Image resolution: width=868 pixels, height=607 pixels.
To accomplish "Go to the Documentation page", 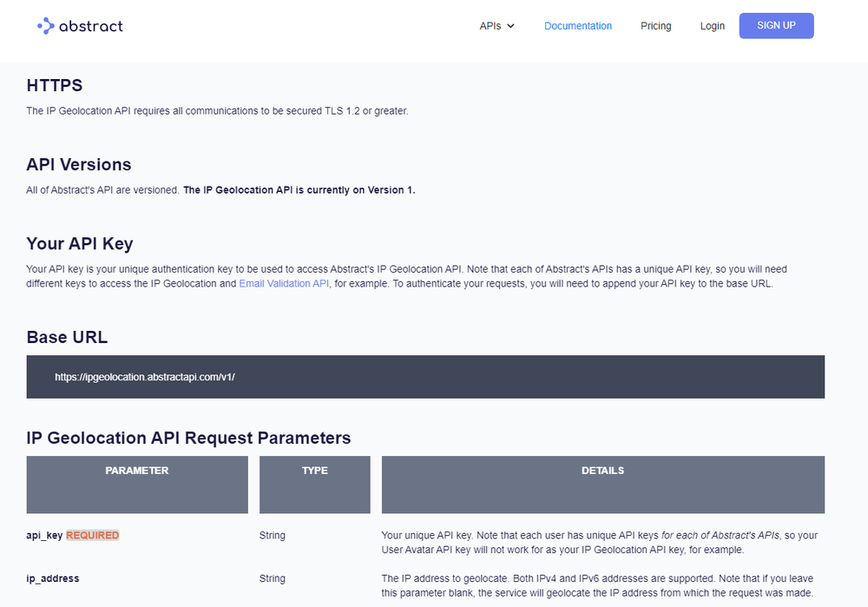I will point(578,26).
